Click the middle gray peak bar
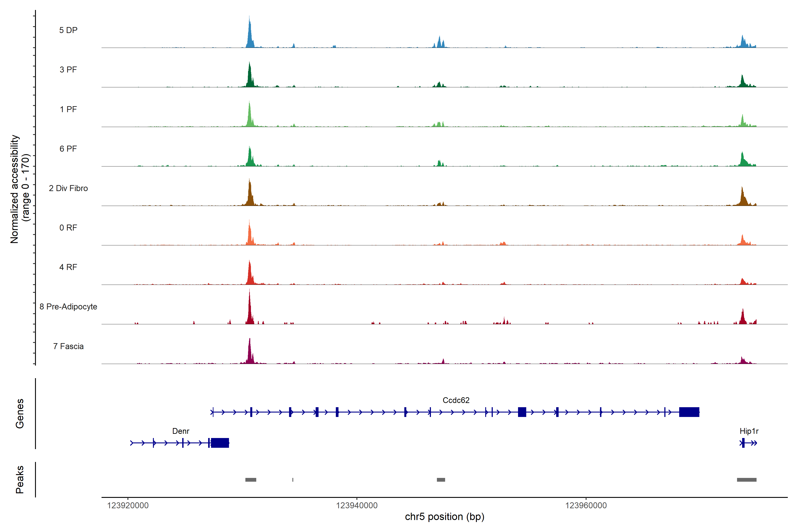This screenshot has width=798, height=532. pos(441,480)
